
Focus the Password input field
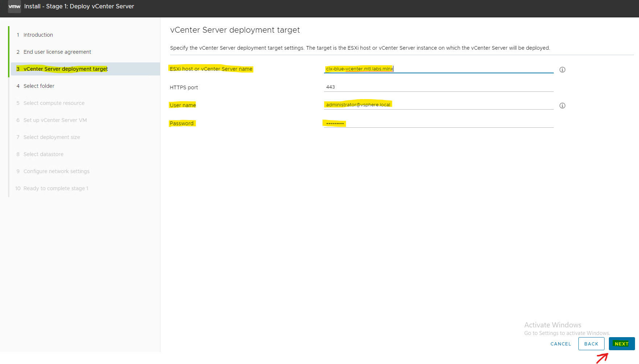tap(439, 123)
